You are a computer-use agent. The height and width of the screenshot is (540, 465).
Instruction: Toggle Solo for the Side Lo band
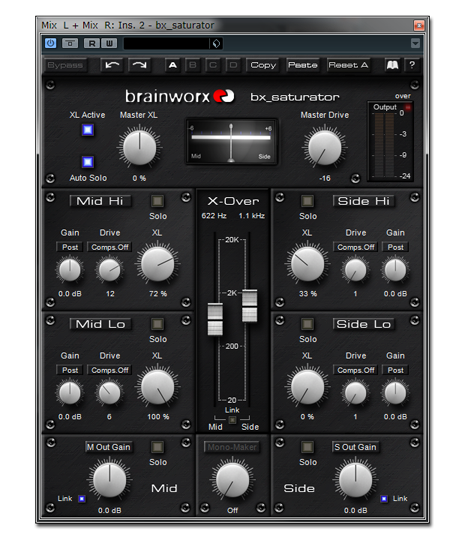point(307,324)
